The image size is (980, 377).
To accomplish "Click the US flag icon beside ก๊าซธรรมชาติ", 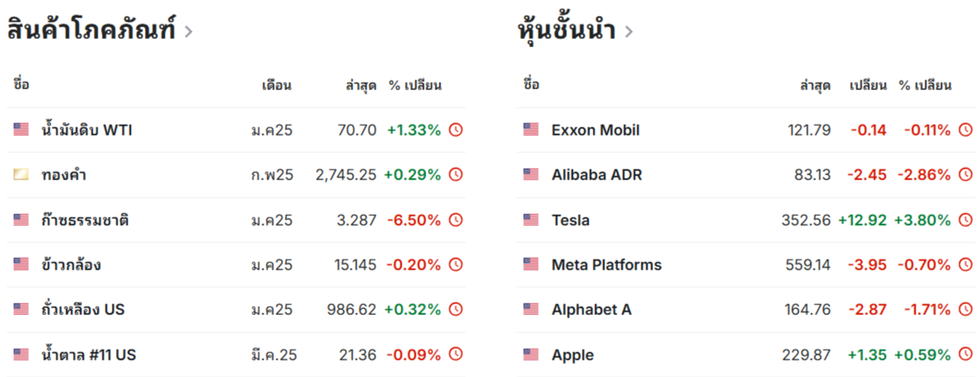I will pyautogui.click(x=22, y=220).
